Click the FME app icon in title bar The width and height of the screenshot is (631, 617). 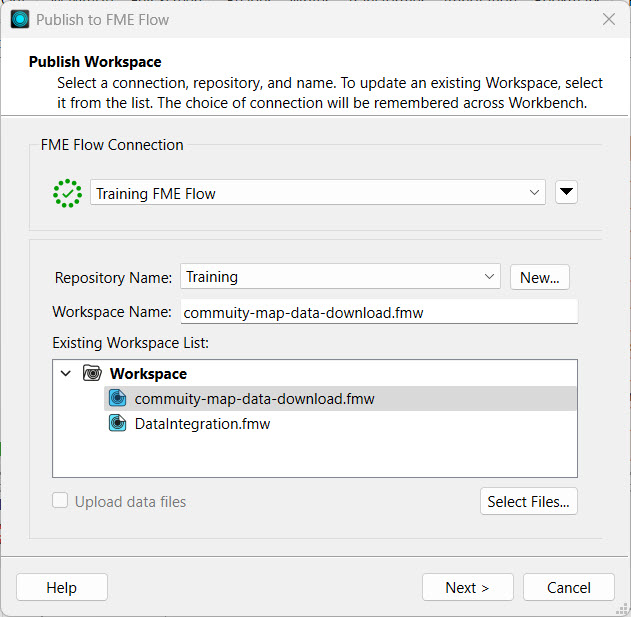19,19
